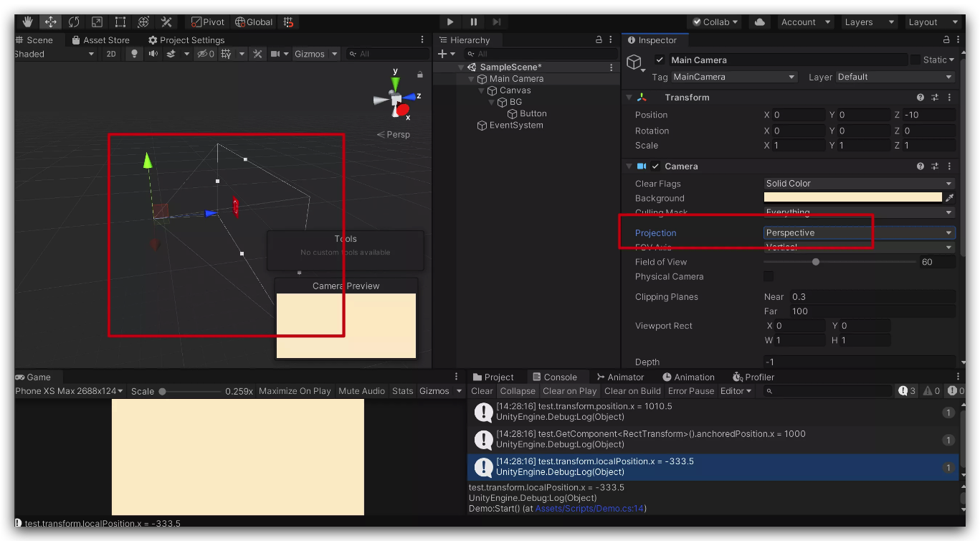Toggle scene lighting bulb icon
This screenshot has width=980, height=541.
point(133,54)
